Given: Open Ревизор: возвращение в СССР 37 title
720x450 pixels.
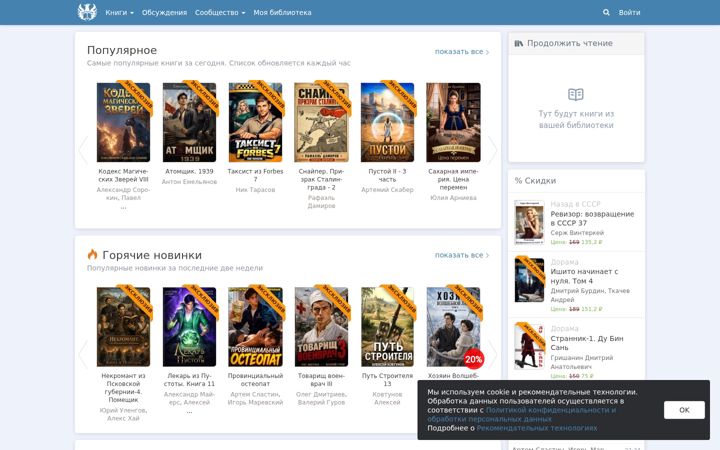Looking at the screenshot, I should coord(592,219).
